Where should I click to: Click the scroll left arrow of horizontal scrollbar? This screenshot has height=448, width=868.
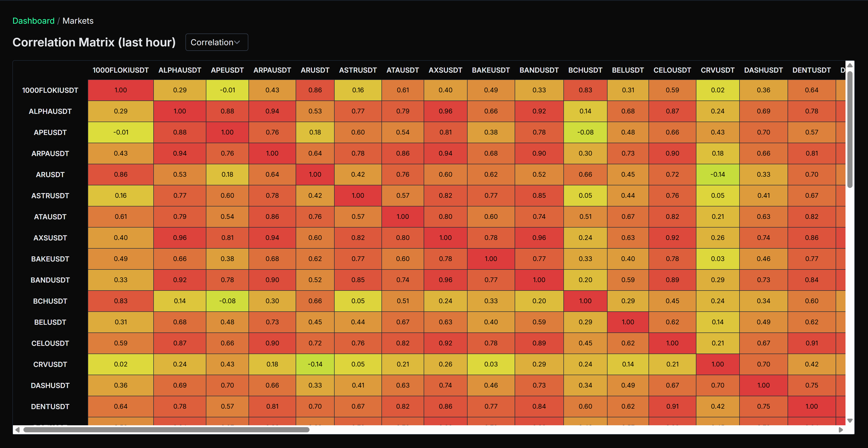(18, 430)
